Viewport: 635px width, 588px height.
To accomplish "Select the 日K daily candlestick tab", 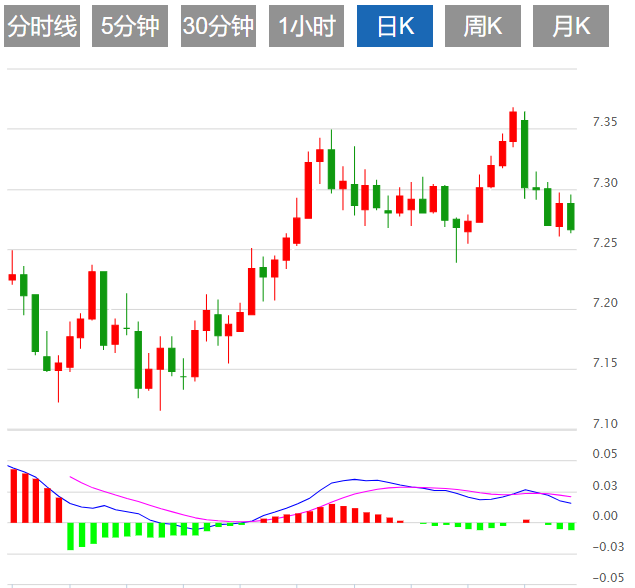I will (x=395, y=26).
